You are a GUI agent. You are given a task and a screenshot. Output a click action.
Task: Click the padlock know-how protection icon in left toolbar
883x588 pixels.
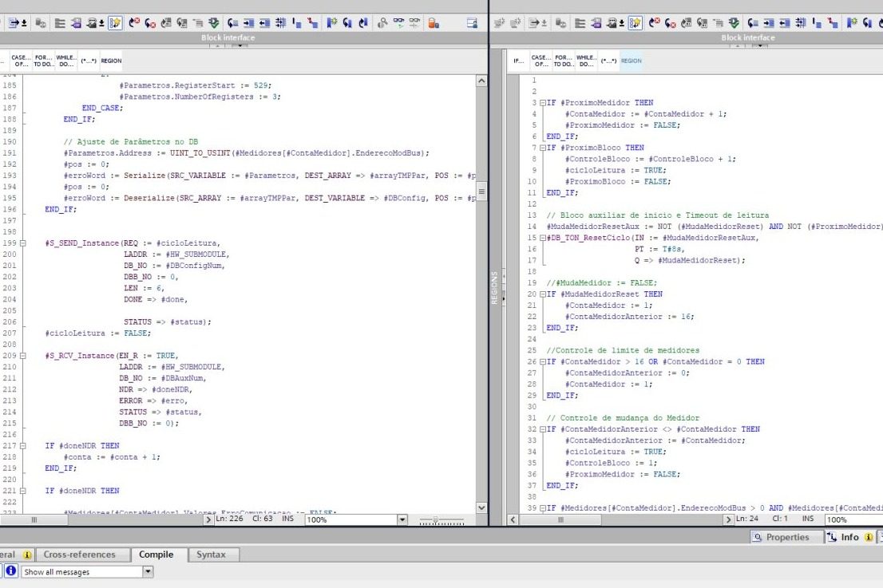[x=433, y=23]
